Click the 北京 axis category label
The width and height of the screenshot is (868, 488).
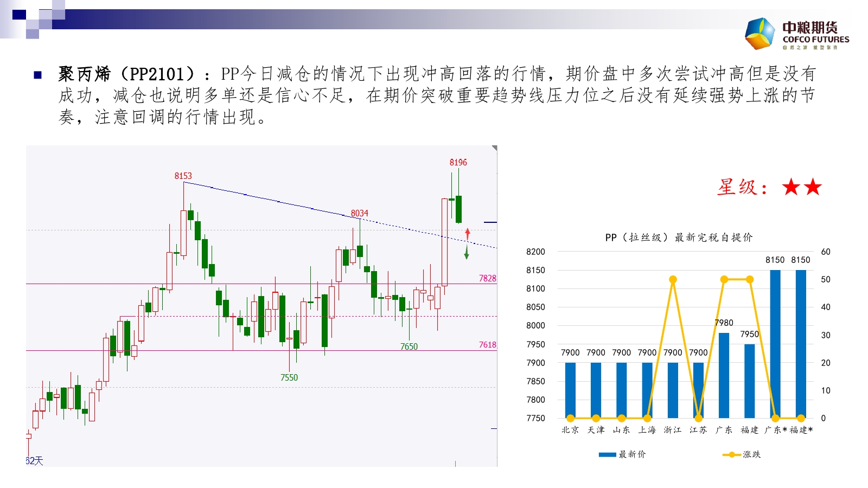(x=570, y=430)
